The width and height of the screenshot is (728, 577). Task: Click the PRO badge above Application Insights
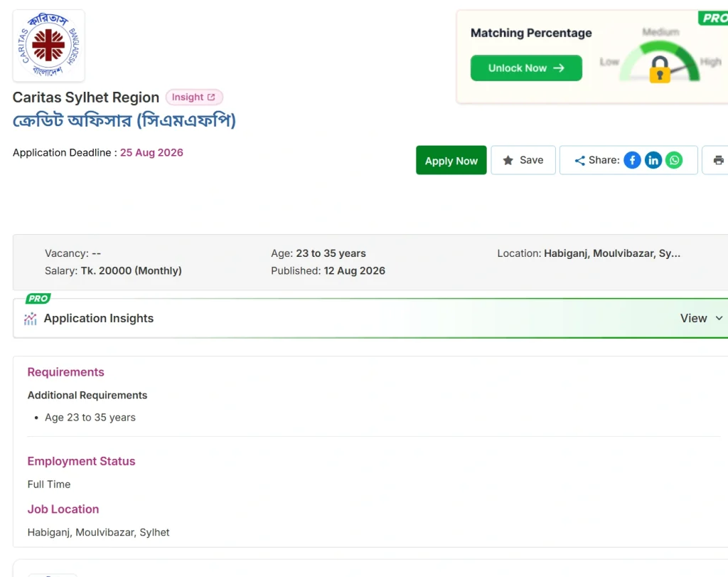38,298
